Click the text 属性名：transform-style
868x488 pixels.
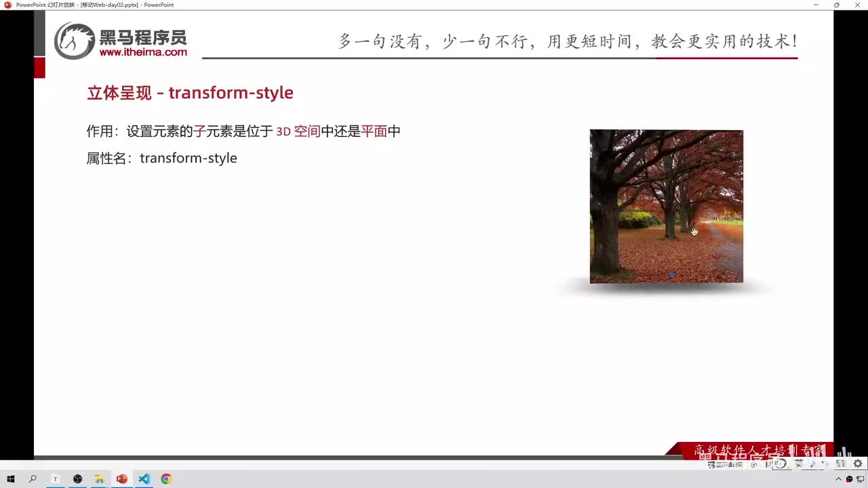coord(161,158)
